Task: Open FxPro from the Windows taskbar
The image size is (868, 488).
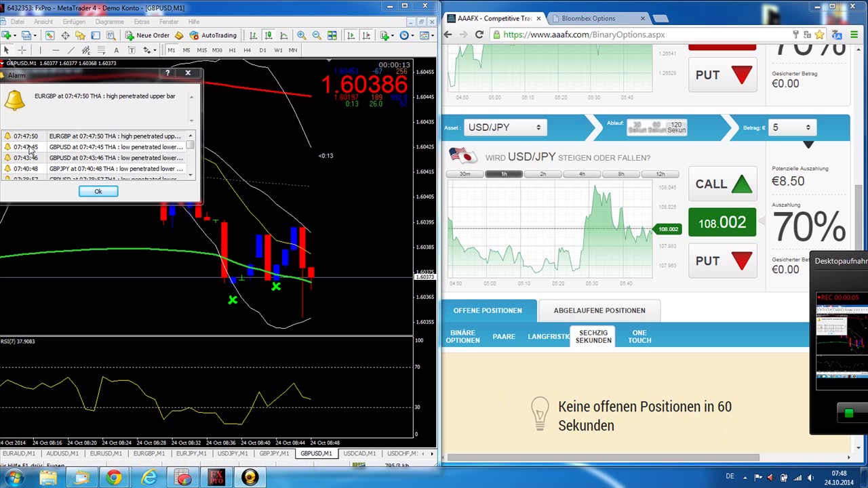Action: click(216, 478)
